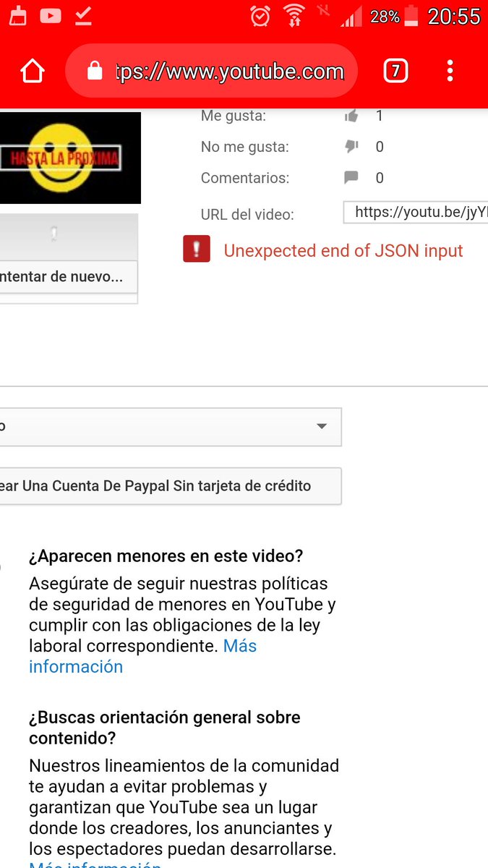This screenshot has height=868, width=488.
Task: Click '¿Buscas orientación general sobre contenido?' heading
Action: pos(165,728)
